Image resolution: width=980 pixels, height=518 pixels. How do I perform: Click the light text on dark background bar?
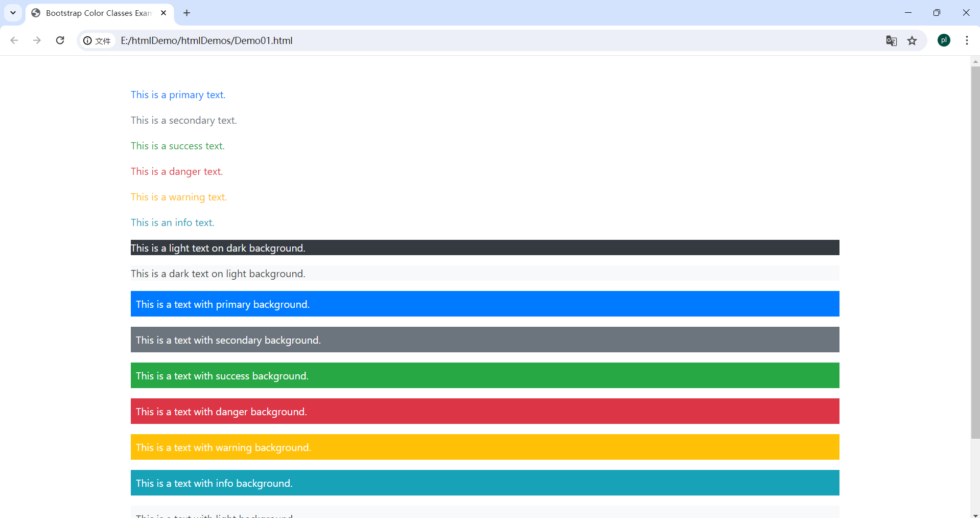click(485, 247)
